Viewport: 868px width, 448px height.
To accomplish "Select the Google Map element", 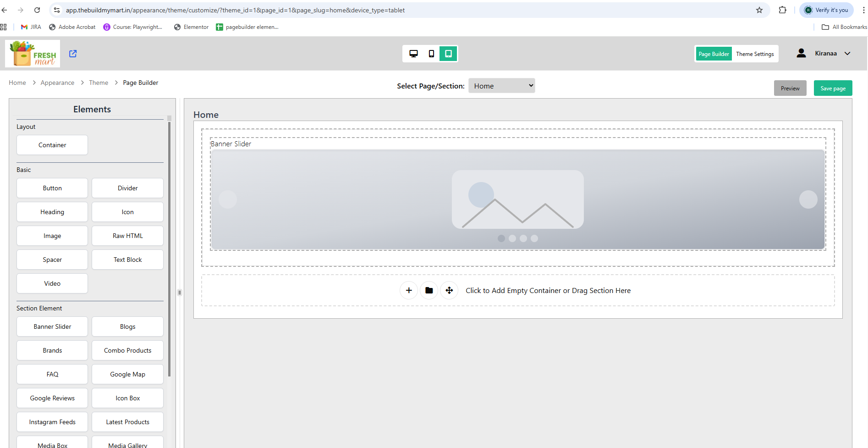I will (x=127, y=374).
